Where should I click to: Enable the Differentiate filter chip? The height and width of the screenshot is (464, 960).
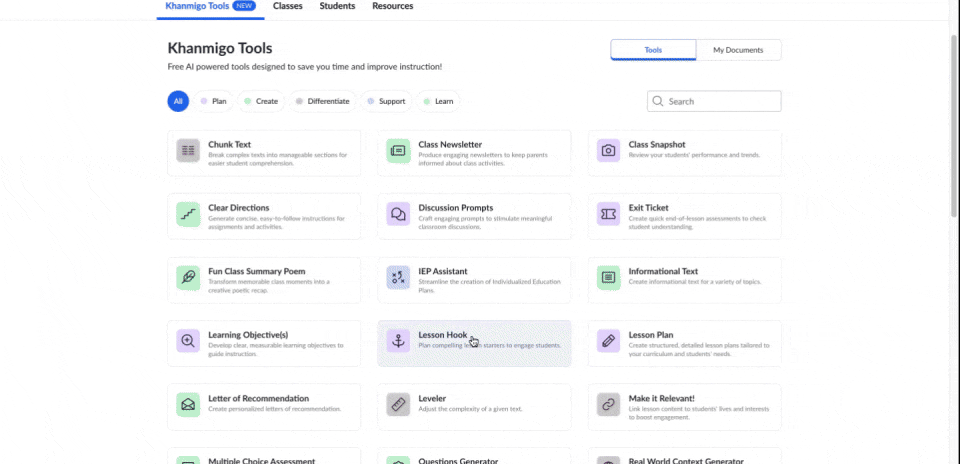pyautogui.click(x=323, y=101)
